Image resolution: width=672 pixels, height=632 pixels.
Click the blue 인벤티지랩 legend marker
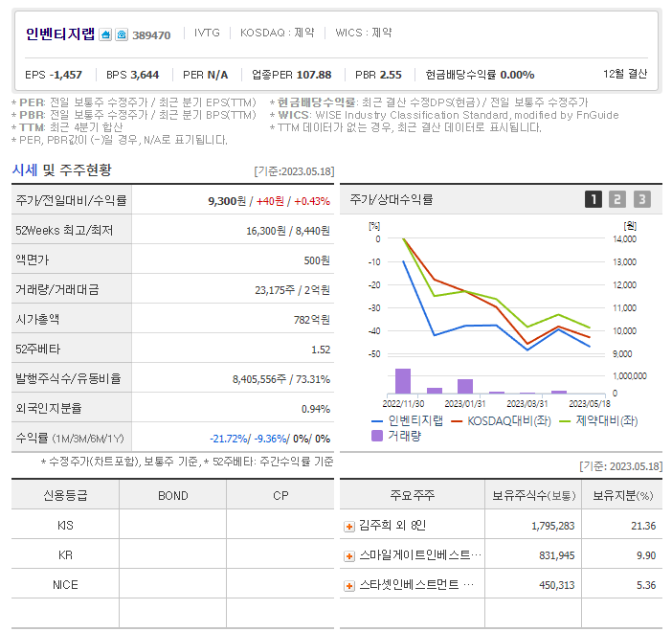coord(377,421)
